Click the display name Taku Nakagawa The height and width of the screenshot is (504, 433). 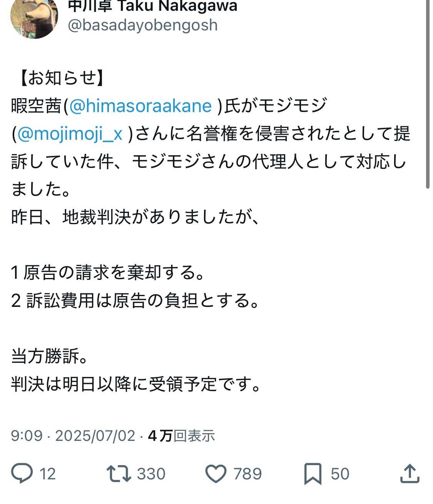(152, 5)
